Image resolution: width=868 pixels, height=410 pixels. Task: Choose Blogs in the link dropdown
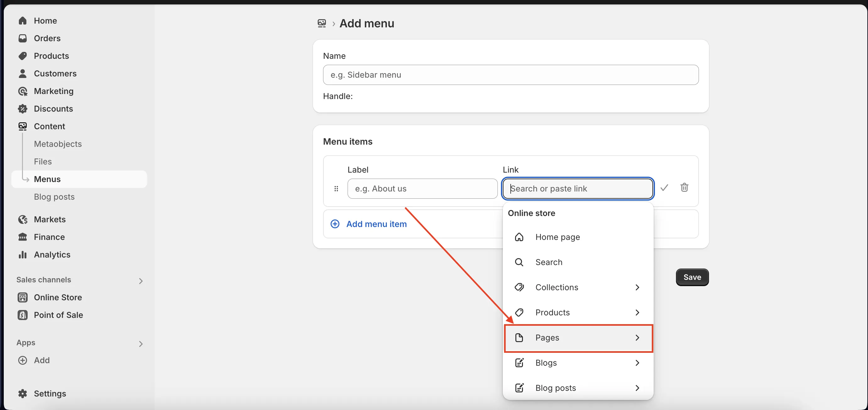(578, 363)
